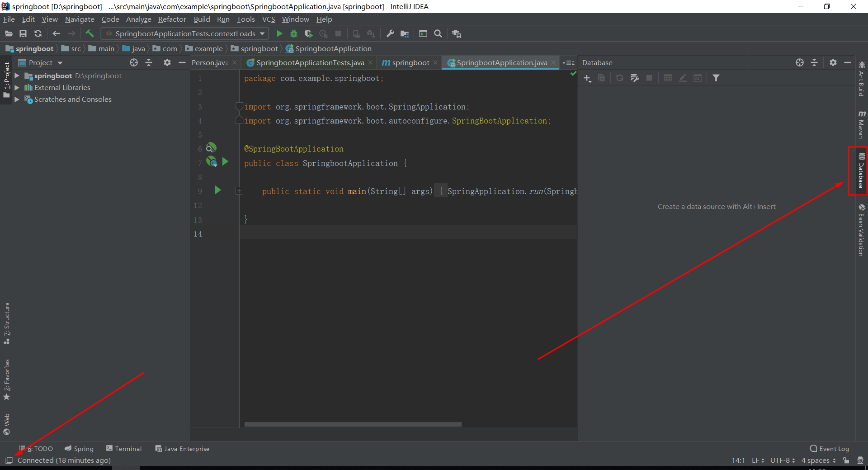Click springboot breadcrumb root
Viewport: 868px width, 470px height.
click(x=34, y=48)
